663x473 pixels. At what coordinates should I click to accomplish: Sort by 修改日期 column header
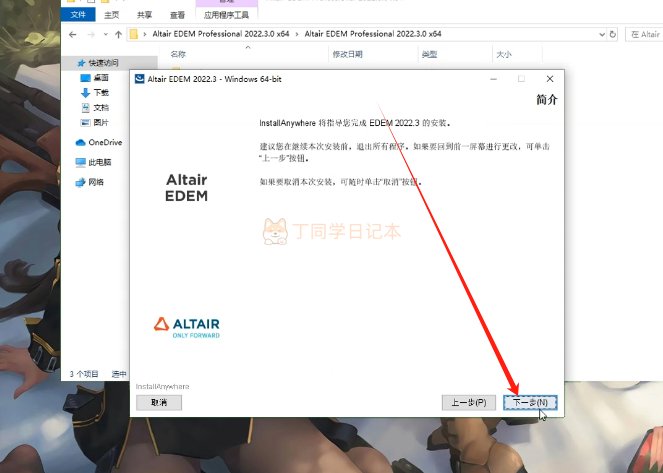[347, 54]
